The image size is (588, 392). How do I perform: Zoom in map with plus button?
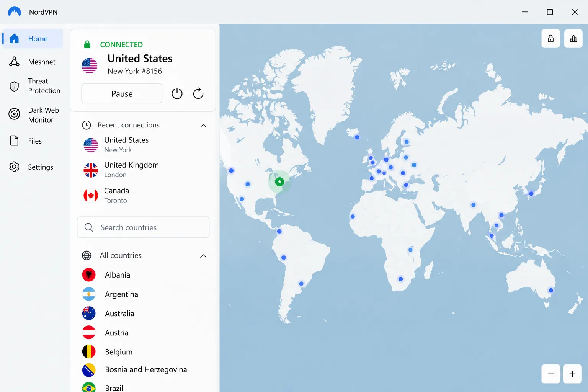click(x=572, y=374)
